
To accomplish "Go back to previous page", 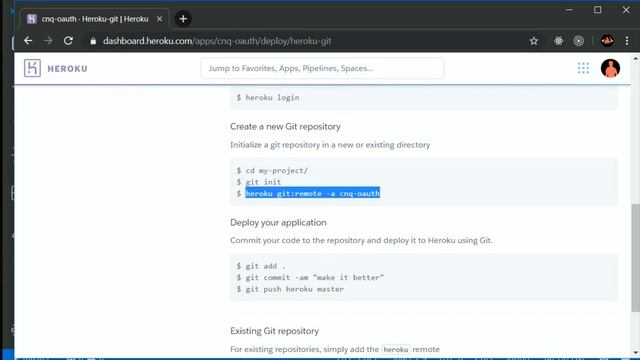I will click(x=28, y=41).
